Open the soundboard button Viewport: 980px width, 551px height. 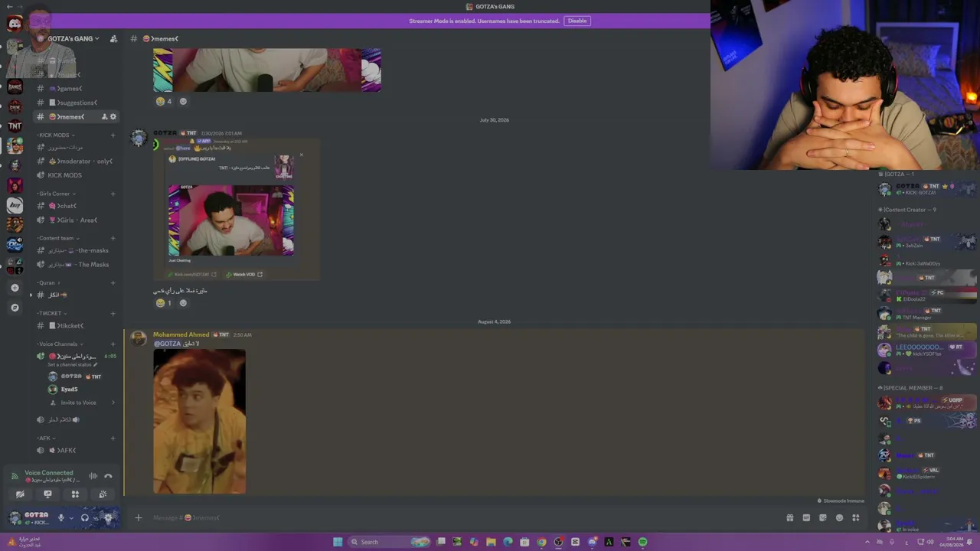[103, 494]
